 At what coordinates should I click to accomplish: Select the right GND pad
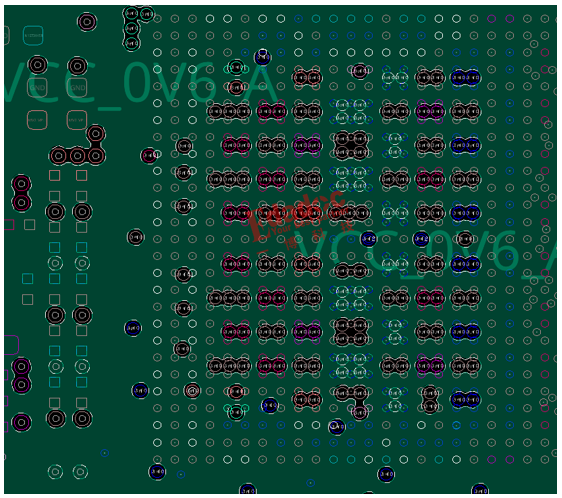pyautogui.click(x=77, y=87)
